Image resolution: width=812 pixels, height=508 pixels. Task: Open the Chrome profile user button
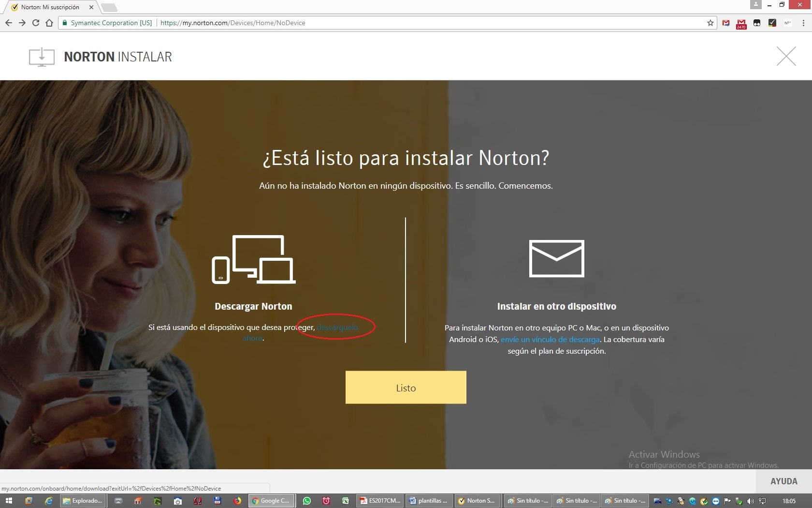click(756, 4)
